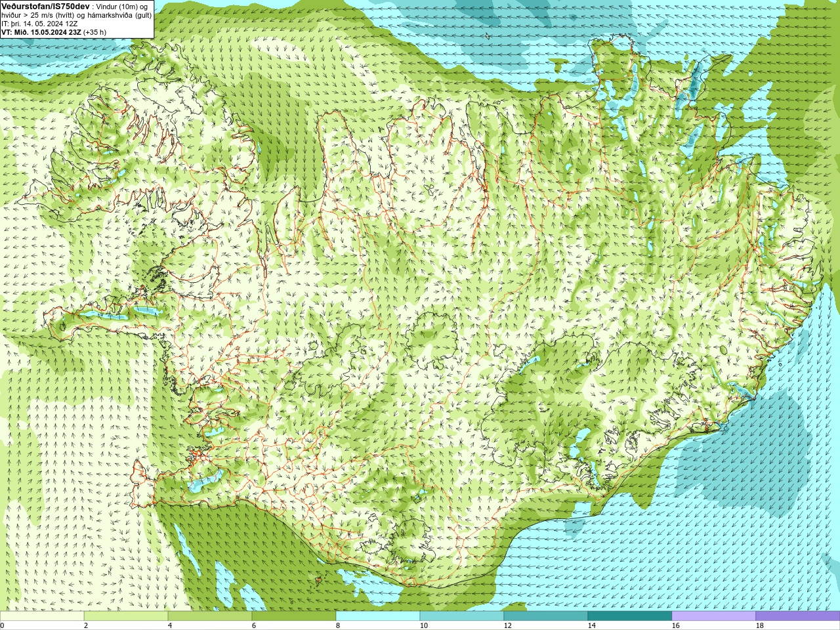The height and width of the screenshot is (630, 840).
Task: Click the legend scale label "14"
Action: (x=592, y=625)
